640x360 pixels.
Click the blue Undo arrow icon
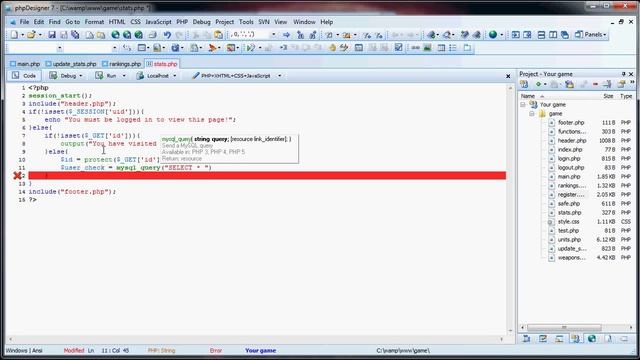pos(167,35)
